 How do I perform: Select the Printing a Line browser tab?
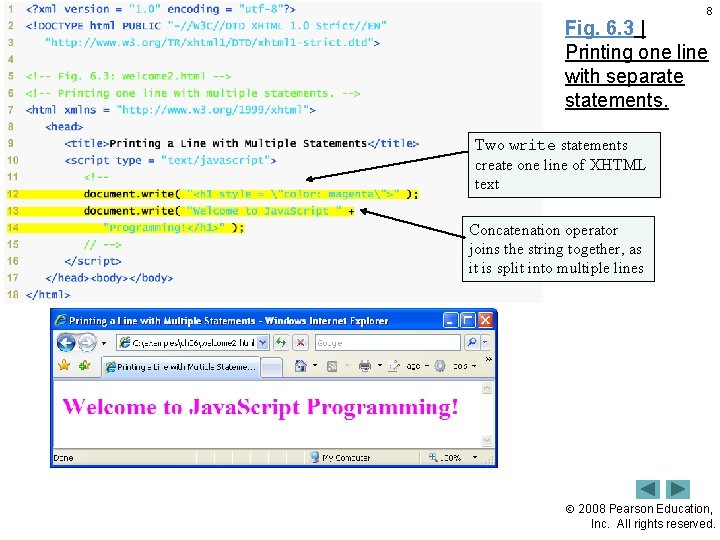(x=180, y=367)
